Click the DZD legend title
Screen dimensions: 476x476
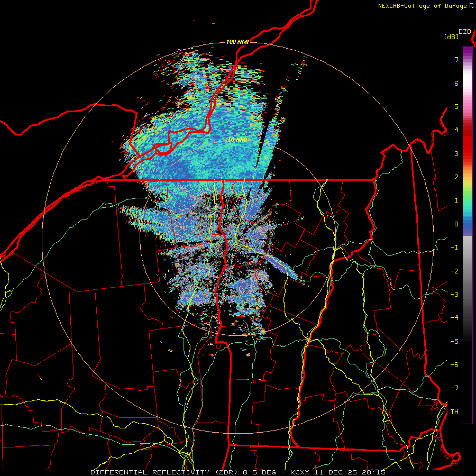[x=465, y=32]
